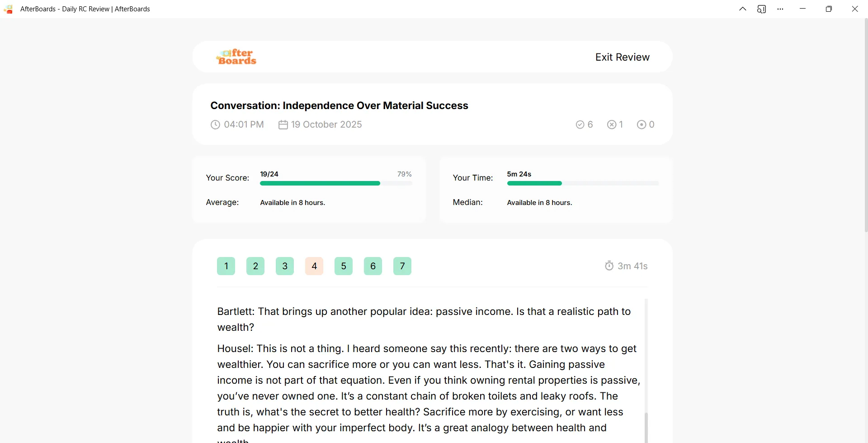
Task: Click the clock icon beside 04:01 PM
Action: click(x=215, y=125)
